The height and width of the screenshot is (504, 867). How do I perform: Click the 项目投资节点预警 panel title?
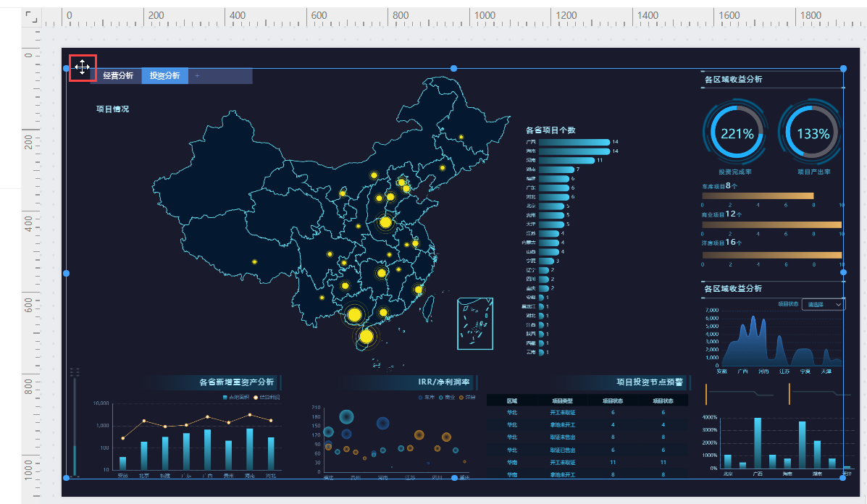pos(650,382)
